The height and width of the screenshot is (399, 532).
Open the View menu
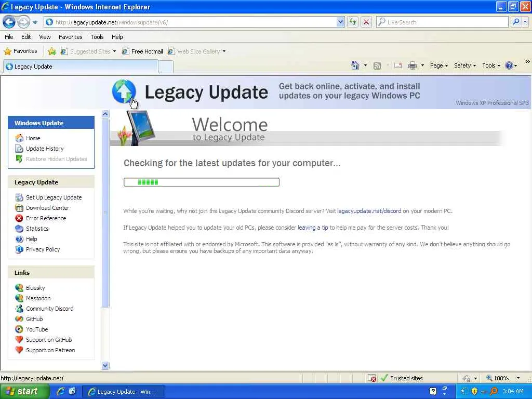[x=45, y=37]
